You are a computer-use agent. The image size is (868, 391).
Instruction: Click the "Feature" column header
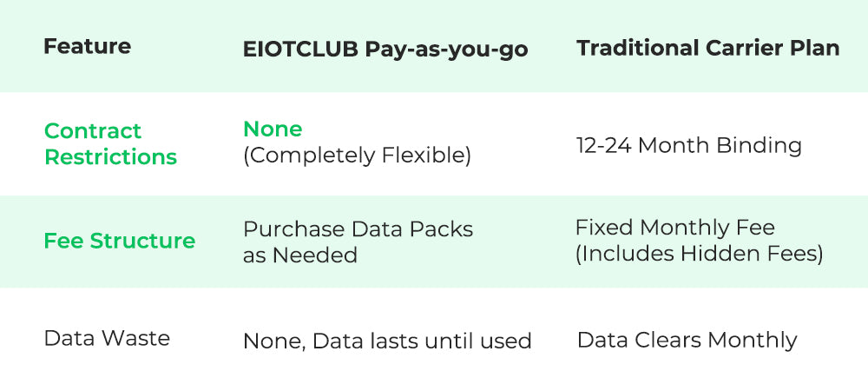click(x=87, y=46)
